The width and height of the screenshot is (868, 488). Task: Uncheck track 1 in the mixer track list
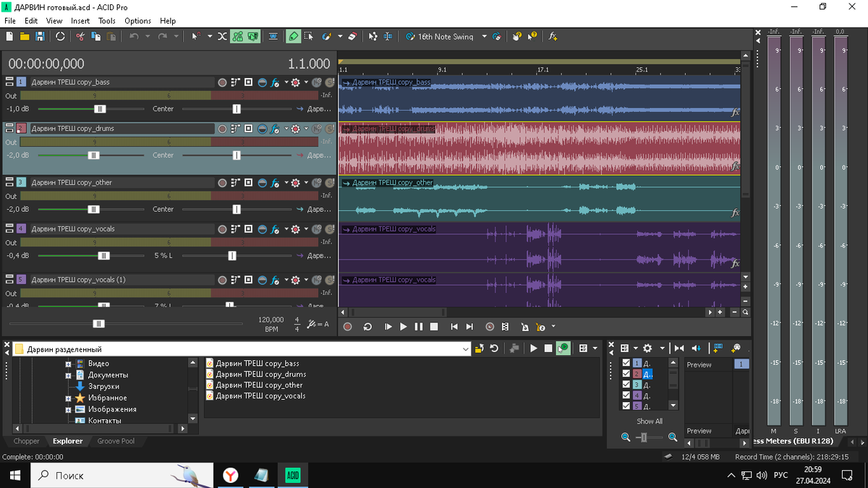(626, 363)
